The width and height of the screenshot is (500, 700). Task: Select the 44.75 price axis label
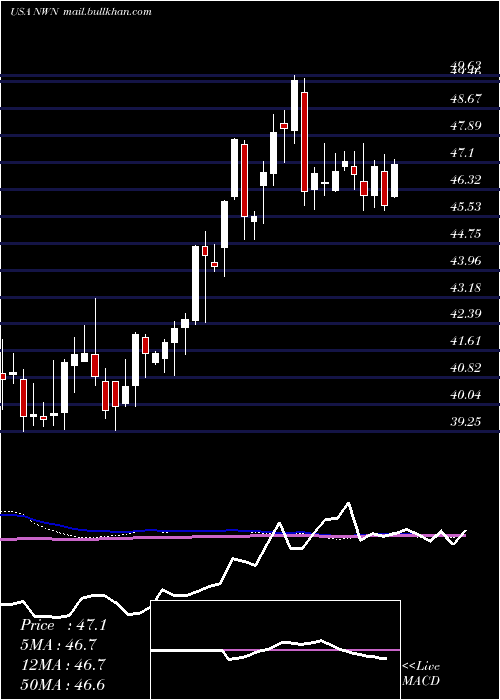tap(466, 234)
